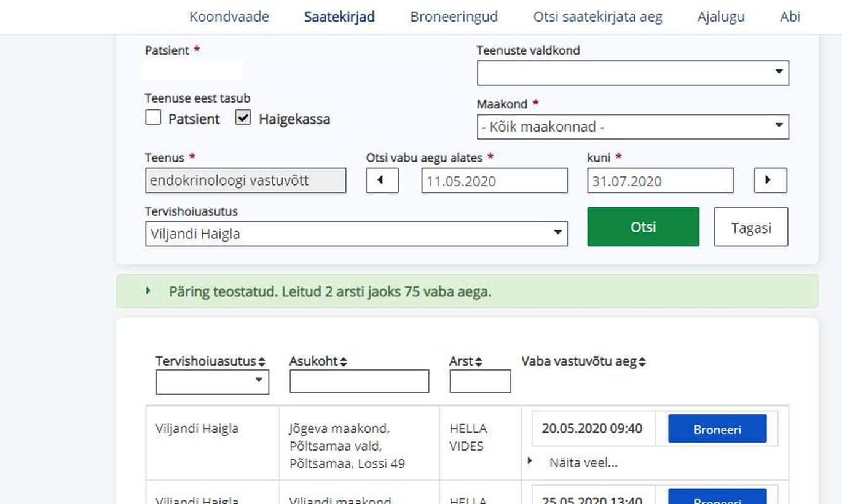Open the Tervishoiuasutus Viljandi Haigla dropdown
842x504 pixels.
coord(356,234)
